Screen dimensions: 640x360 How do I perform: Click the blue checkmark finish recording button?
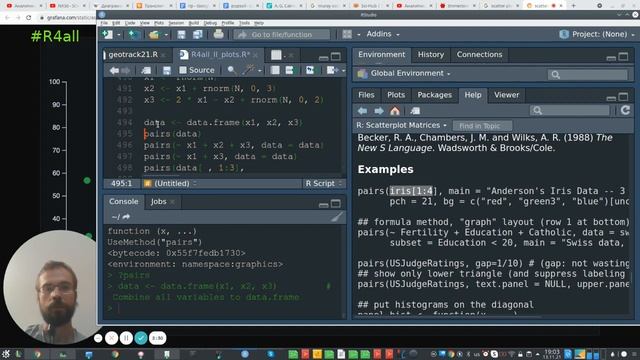141,338
